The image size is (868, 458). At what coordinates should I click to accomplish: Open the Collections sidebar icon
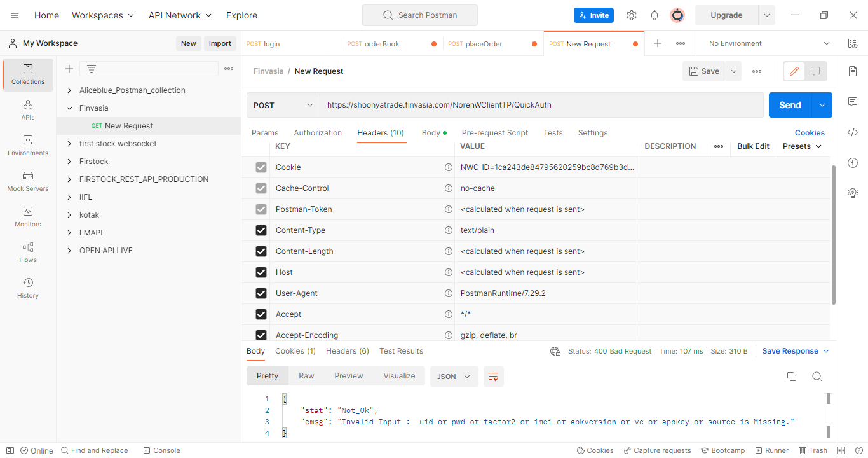(28, 74)
